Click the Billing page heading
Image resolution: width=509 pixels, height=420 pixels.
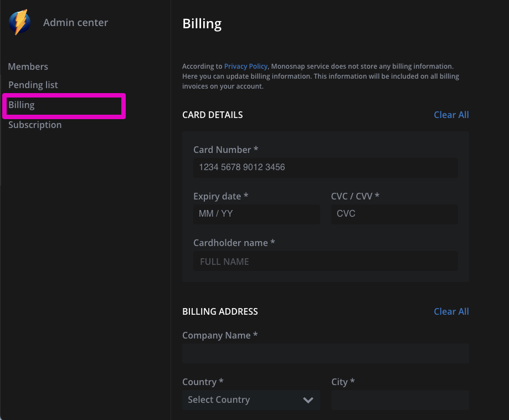coord(202,24)
